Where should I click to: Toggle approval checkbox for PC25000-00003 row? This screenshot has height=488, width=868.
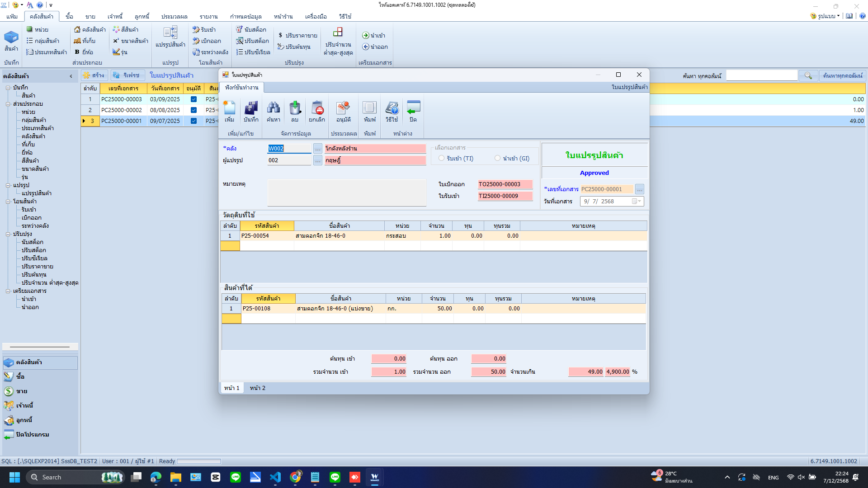tap(193, 99)
